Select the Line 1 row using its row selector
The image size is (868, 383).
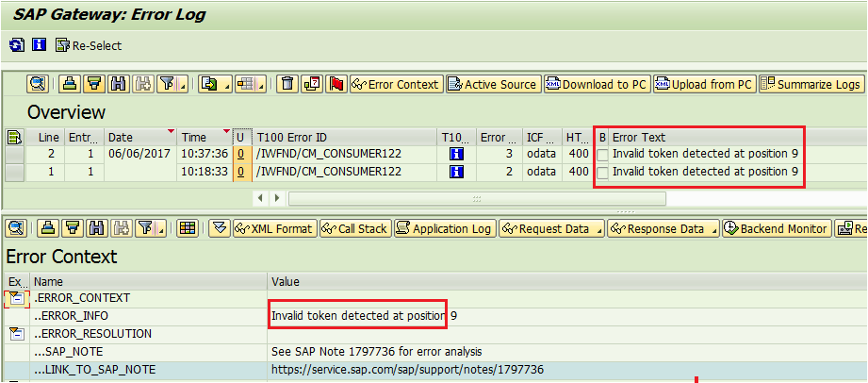pyautogui.click(x=14, y=173)
